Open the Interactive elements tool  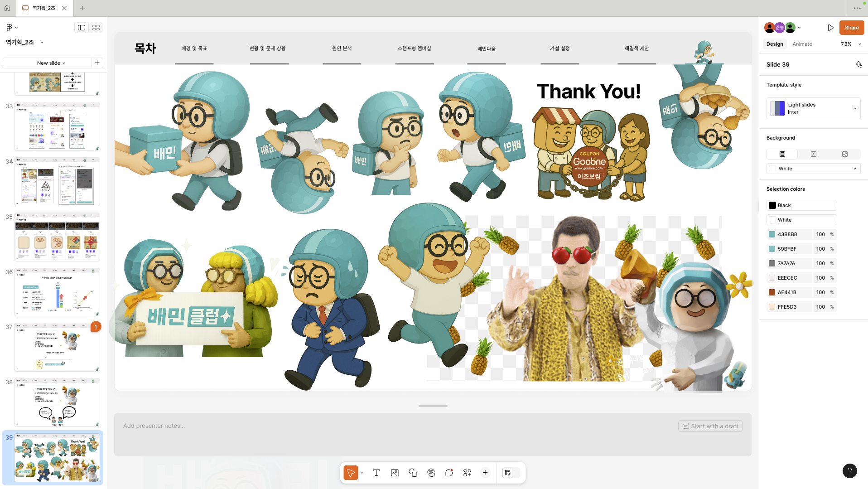pos(431,473)
